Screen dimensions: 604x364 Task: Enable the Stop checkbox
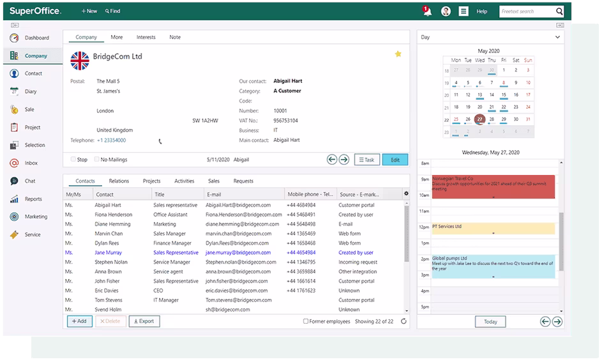(73, 159)
